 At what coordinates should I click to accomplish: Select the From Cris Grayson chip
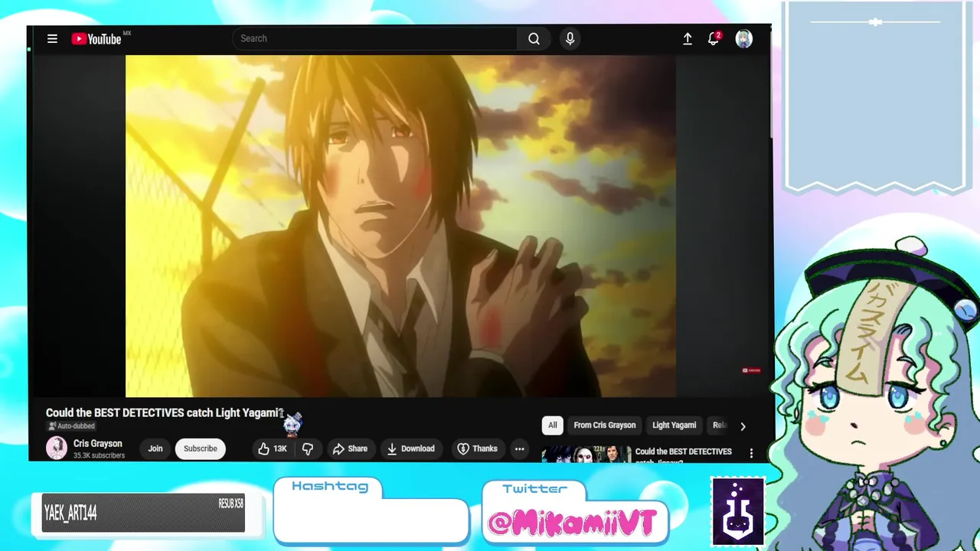[605, 425]
